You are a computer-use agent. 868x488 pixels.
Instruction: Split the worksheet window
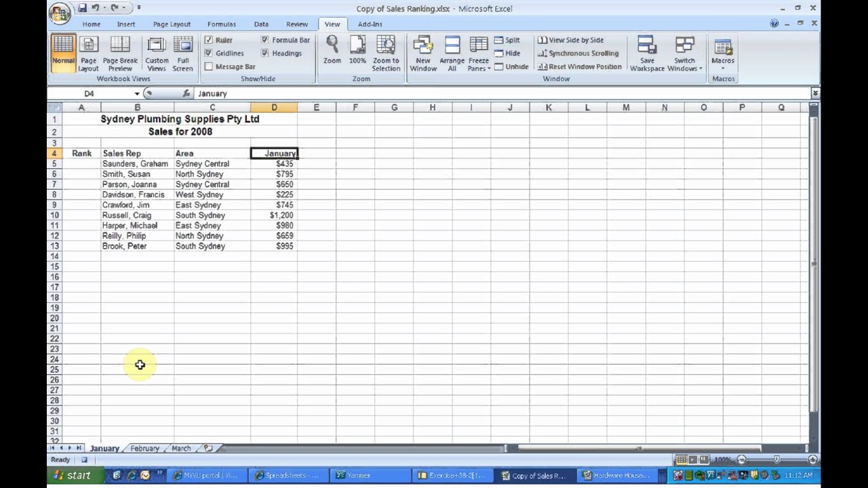point(507,40)
